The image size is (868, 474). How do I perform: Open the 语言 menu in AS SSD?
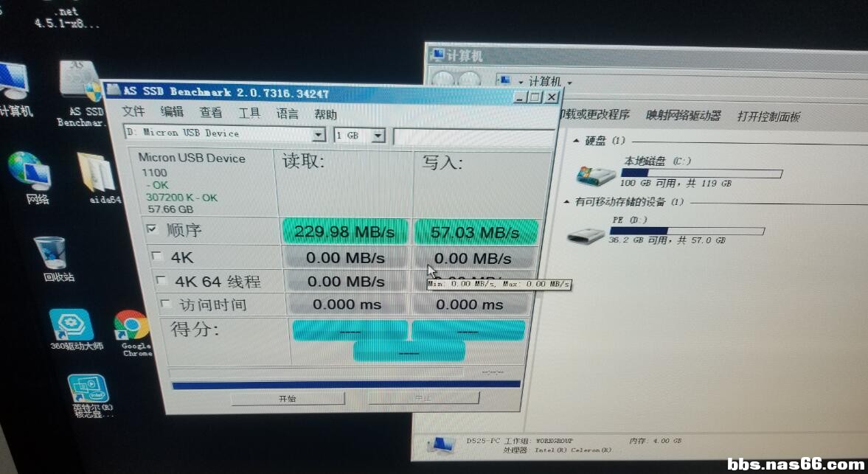click(288, 113)
